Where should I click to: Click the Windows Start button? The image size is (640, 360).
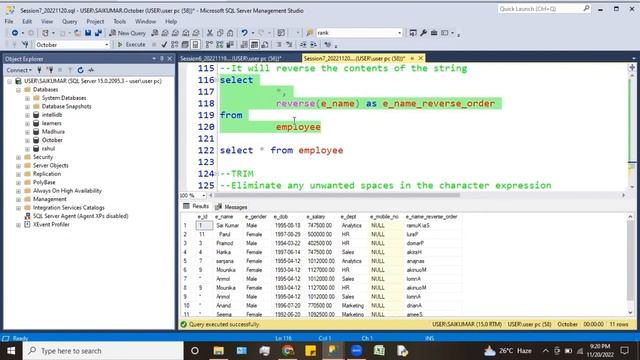pyautogui.click(x=11, y=351)
